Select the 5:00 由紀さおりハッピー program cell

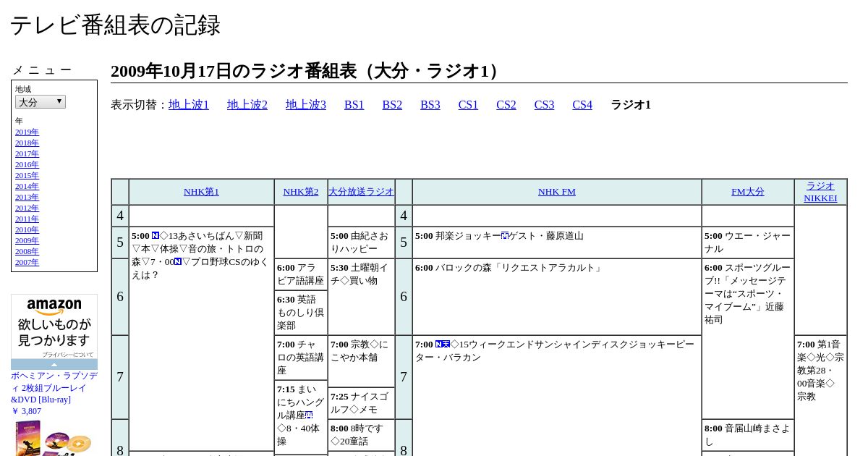click(362, 242)
